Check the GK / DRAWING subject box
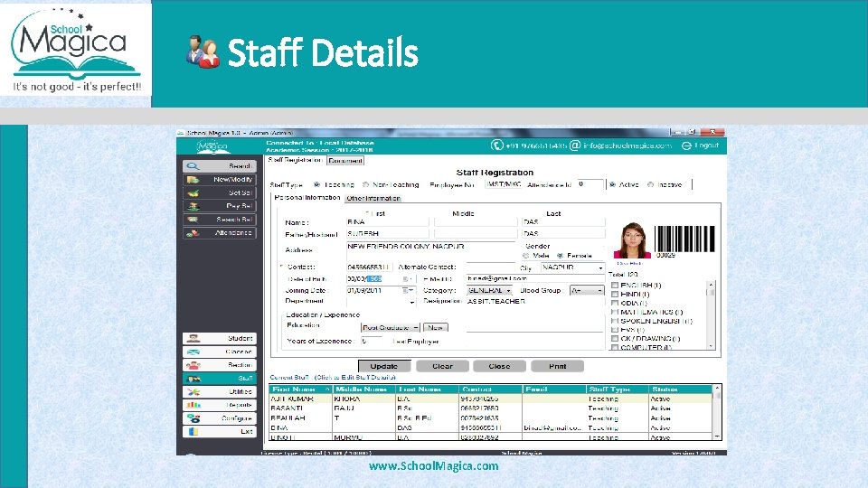Viewport: 868px width, 488px height. tap(615, 339)
